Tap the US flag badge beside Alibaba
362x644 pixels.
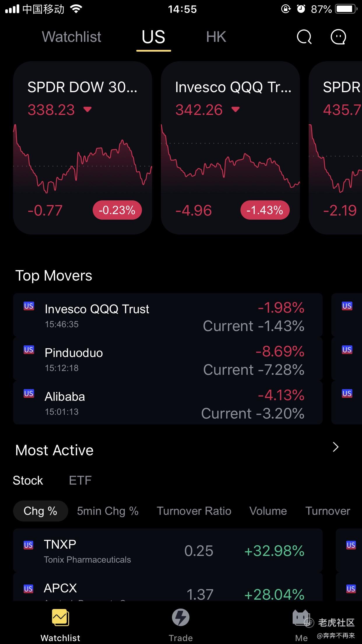point(29,393)
